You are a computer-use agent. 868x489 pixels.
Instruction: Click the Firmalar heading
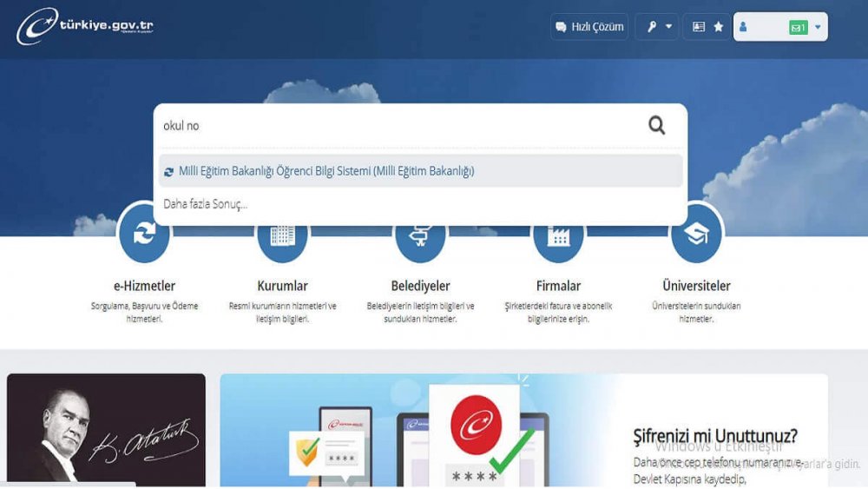[x=558, y=286]
